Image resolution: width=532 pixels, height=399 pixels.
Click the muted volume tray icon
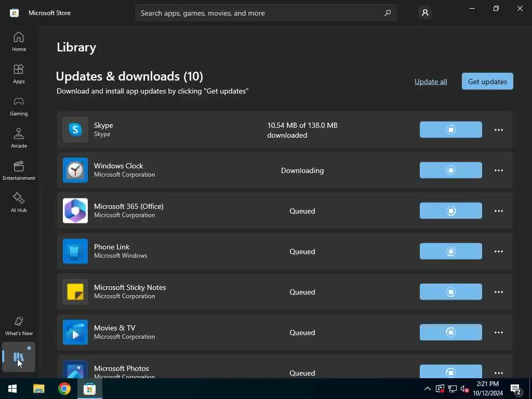464,389
